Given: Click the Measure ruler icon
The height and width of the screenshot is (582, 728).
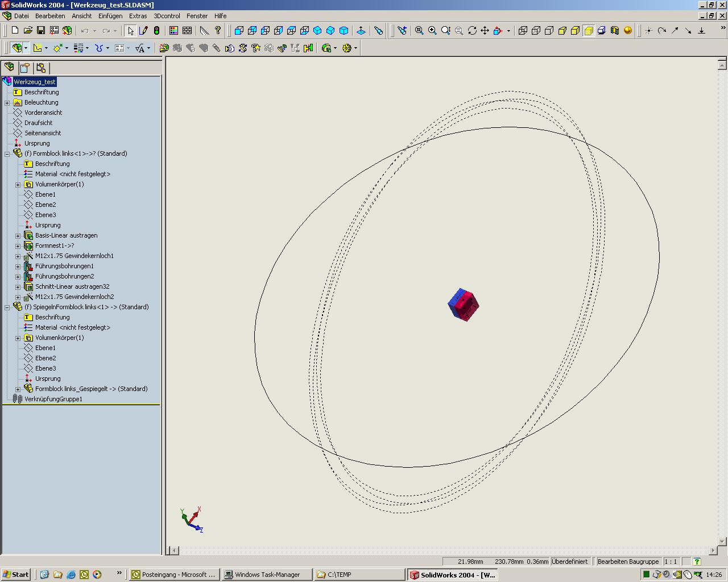Looking at the screenshot, I should click(x=204, y=31).
